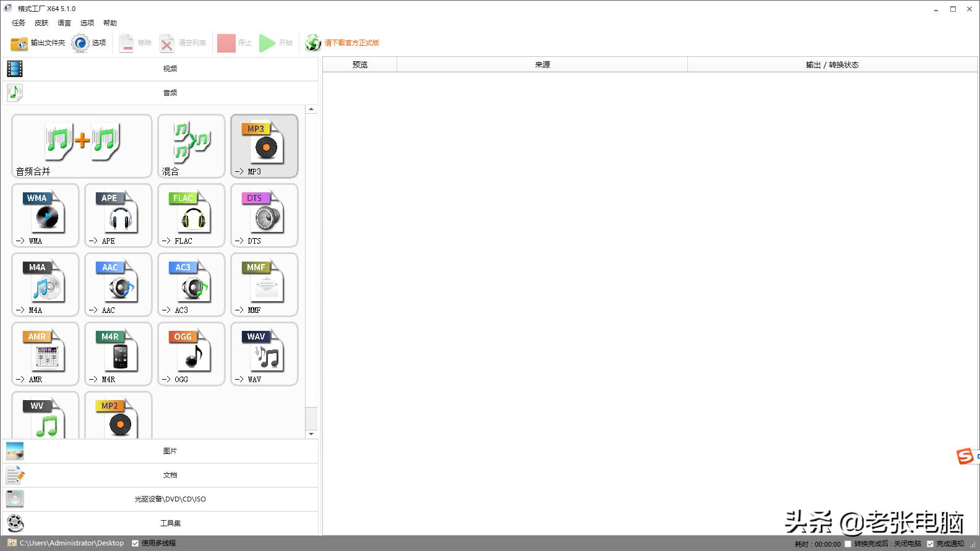
Task: Toggle 转换完成后:关闭电脑 checkbox
Action: [848, 544]
